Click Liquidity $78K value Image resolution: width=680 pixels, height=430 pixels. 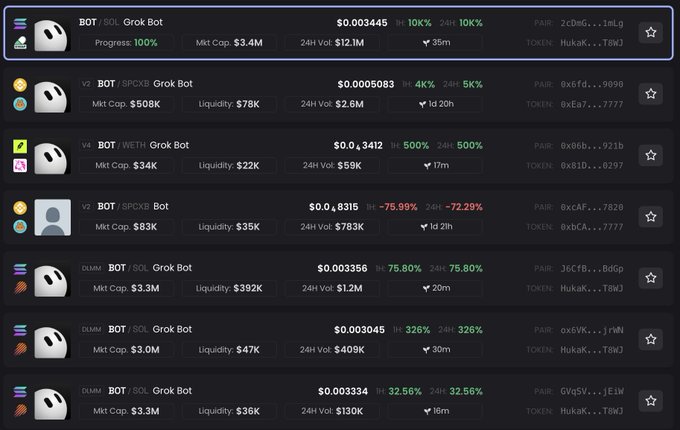coord(248,104)
